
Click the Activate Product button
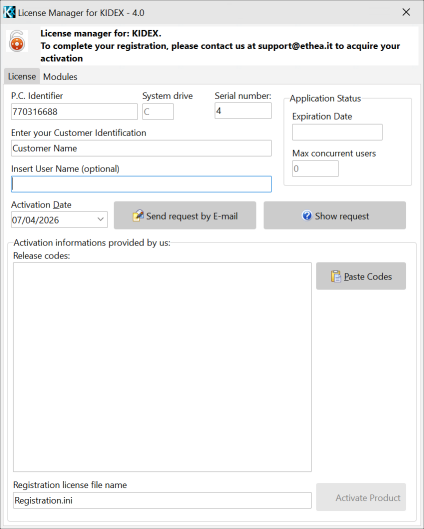(361, 497)
